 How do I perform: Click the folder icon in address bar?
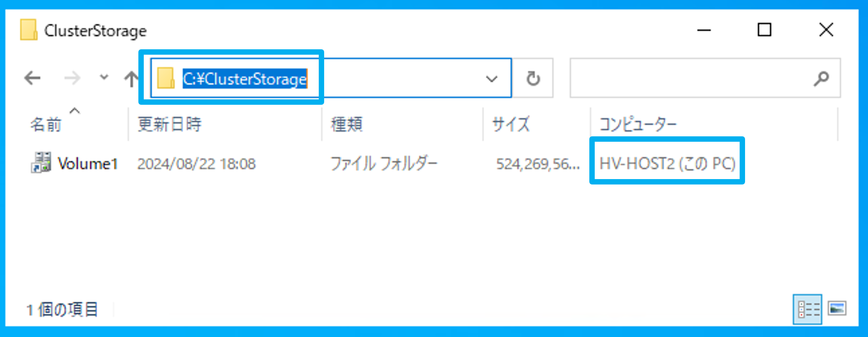(166, 78)
